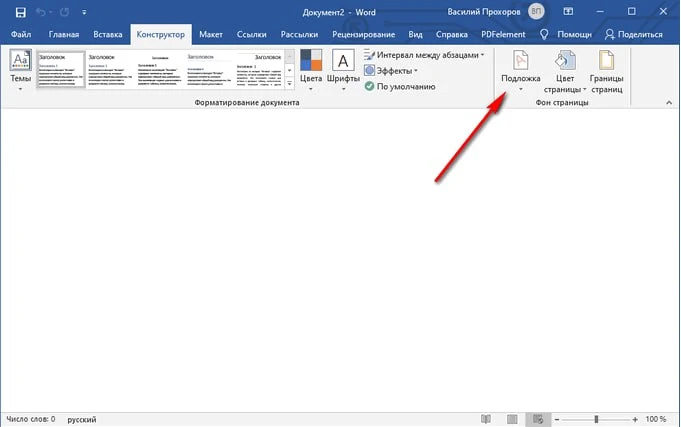Image resolution: width=681 pixels, height=427 pixels.
Task: Click inside the blank document page
Action: coord(339,261)
